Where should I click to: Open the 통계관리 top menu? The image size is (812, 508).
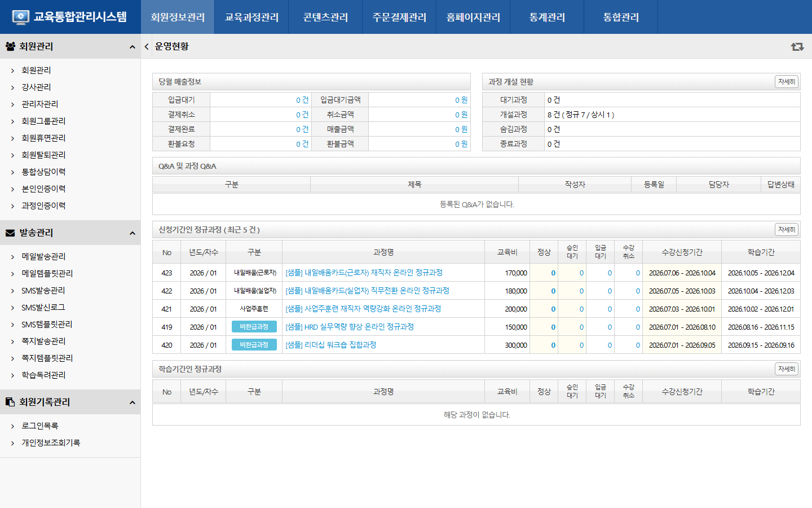(x=547, y=17)
